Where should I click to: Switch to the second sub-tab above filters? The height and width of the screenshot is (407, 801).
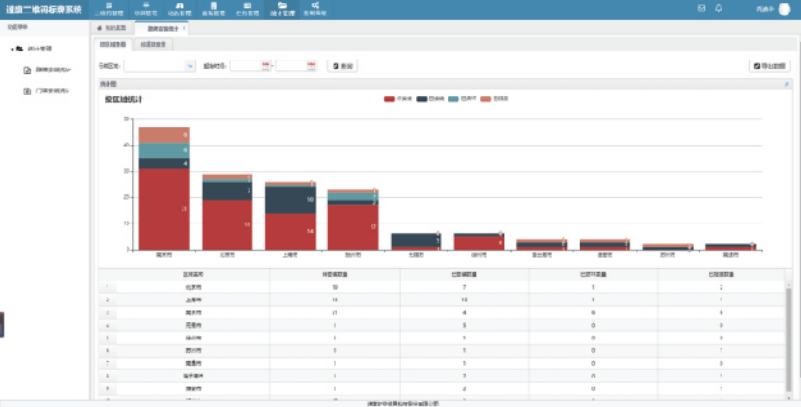(x=153, y=45)
